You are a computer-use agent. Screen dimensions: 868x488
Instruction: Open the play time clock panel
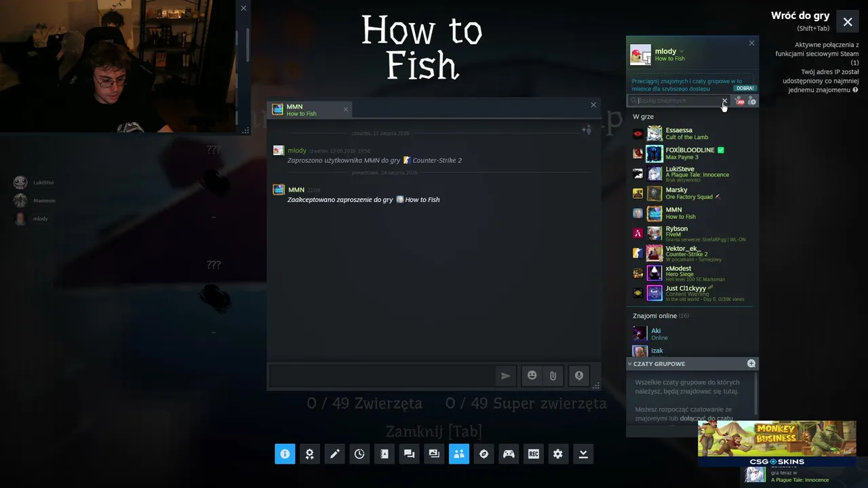point(359,454)
